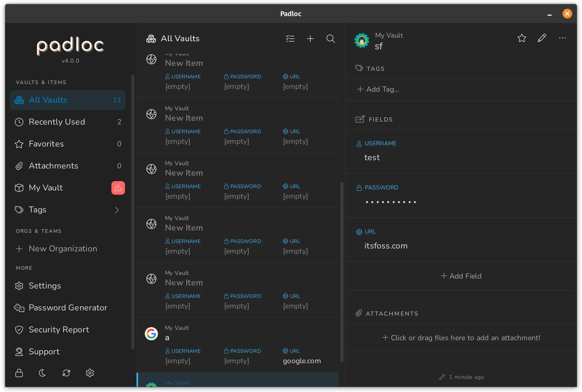Open Recently Used items
Screen dimensions: 582x392
tap(57, 122)
